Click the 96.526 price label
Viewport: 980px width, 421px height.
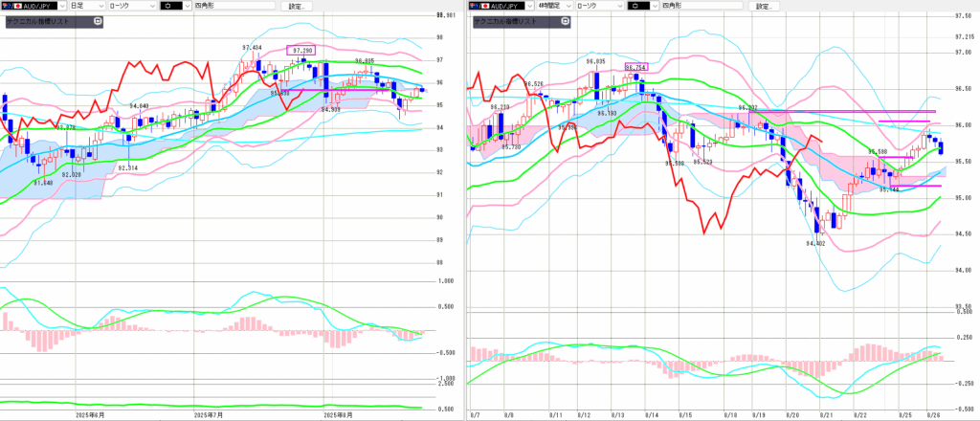point(534,83)
